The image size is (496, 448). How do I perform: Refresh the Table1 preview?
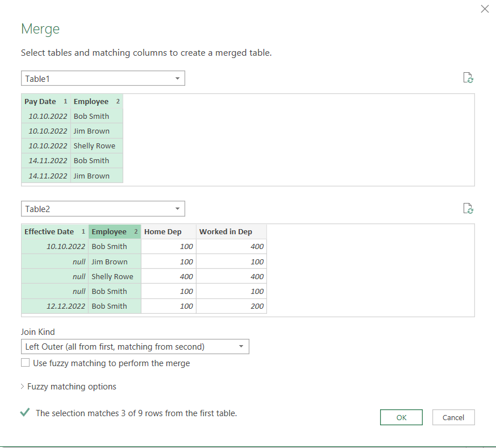pos(468,78)
